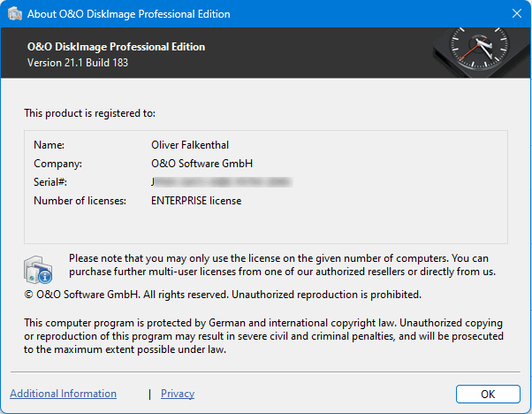Click the Version 21.1 Build 183 text
Viewport: 532px width, 414px height.
click(x=82, y=62)
